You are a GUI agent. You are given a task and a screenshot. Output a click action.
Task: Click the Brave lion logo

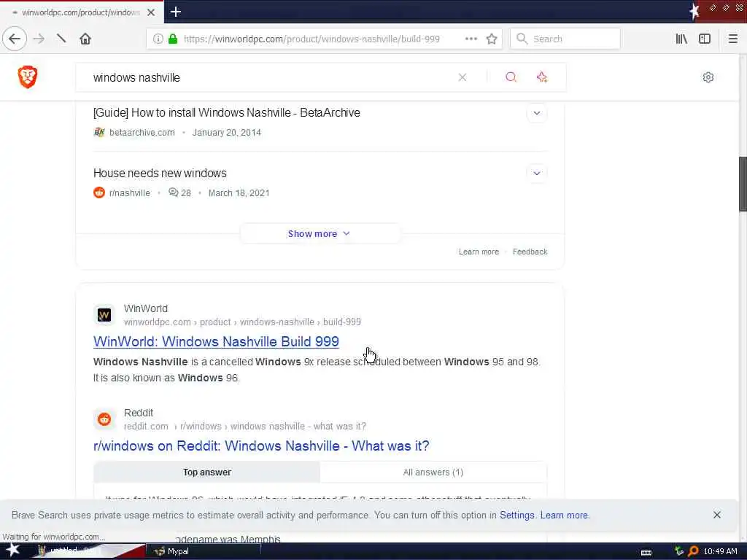[28, 77]
